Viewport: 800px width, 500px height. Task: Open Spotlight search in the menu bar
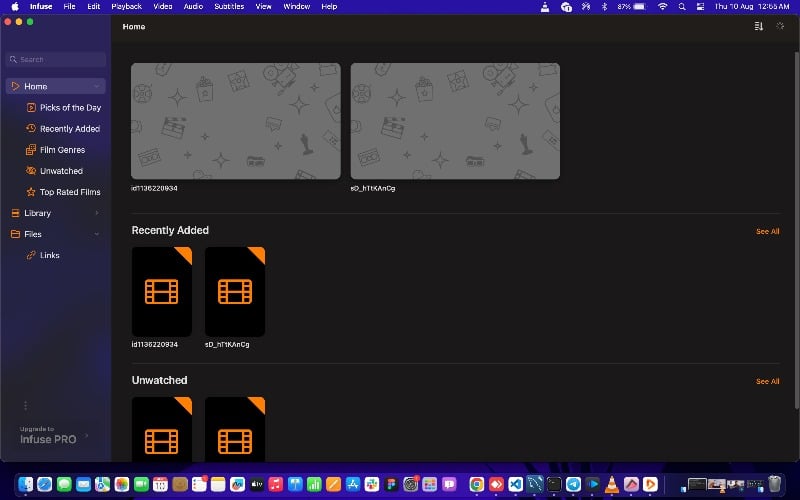pos(682,7)
